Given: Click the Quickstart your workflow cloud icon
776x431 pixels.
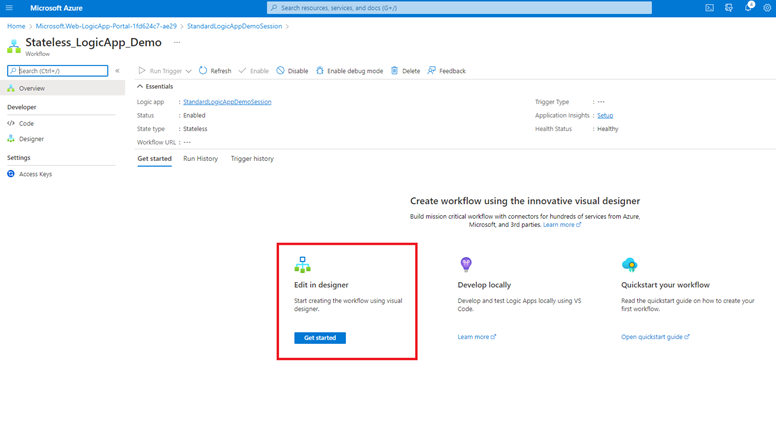Looking at the screenshot, I should point(630,265).
